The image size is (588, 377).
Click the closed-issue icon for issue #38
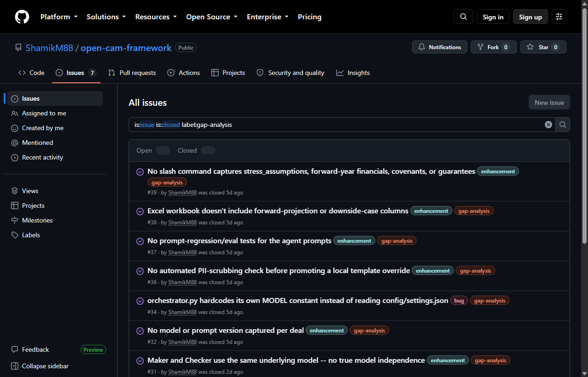[x=140, y=211]
